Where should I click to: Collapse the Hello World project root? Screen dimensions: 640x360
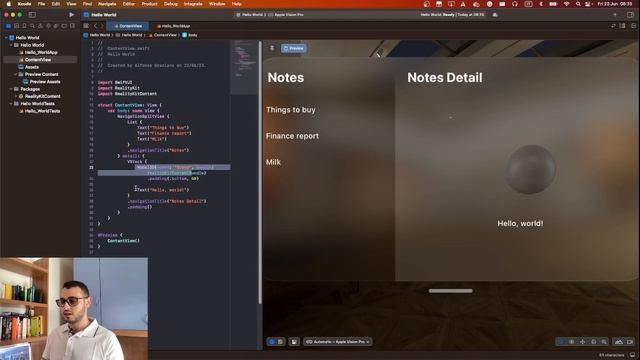pos(6,38)
